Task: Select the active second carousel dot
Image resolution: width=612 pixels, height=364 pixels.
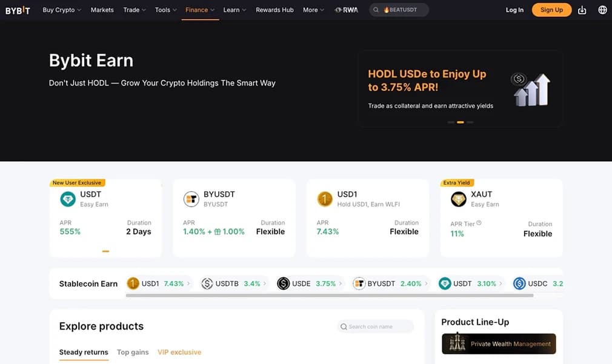Action: coord(461,122)
